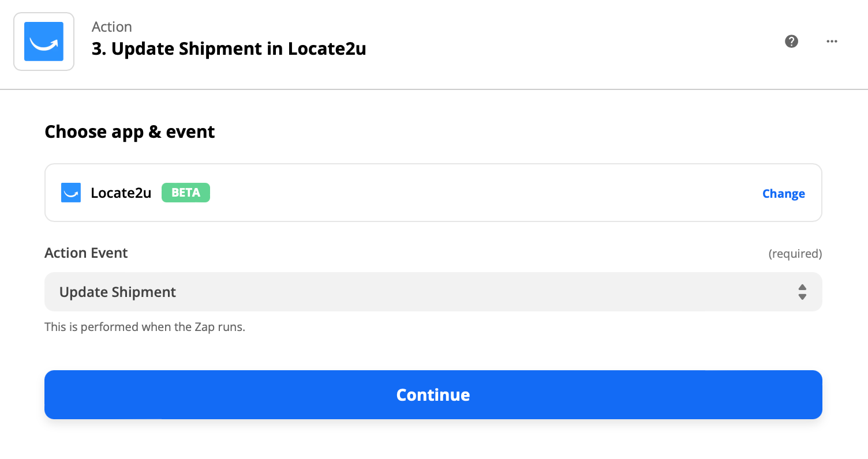This screenshot has width=868, height=459.
Task: Click the helper text about when the Zap runs
Action: 145,327
